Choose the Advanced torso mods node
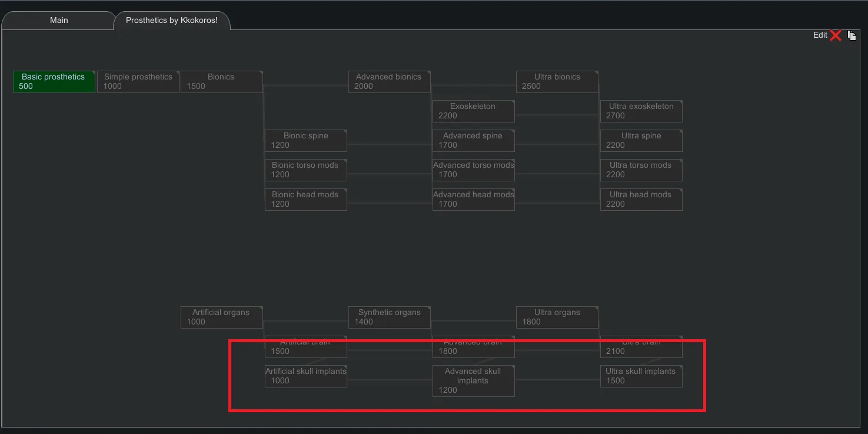The width and height of the screenshot is (868, 434). tap(473, 170)
